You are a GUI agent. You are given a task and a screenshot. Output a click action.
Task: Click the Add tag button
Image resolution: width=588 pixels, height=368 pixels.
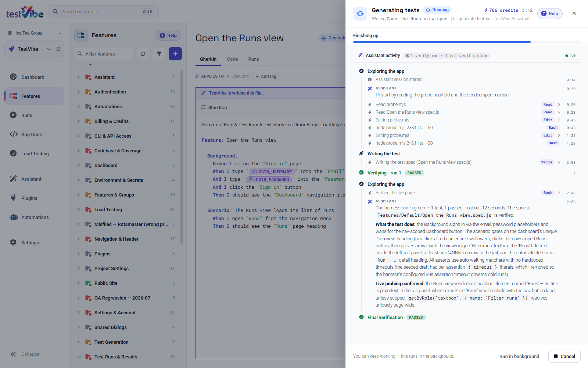[x=266, y=77]
